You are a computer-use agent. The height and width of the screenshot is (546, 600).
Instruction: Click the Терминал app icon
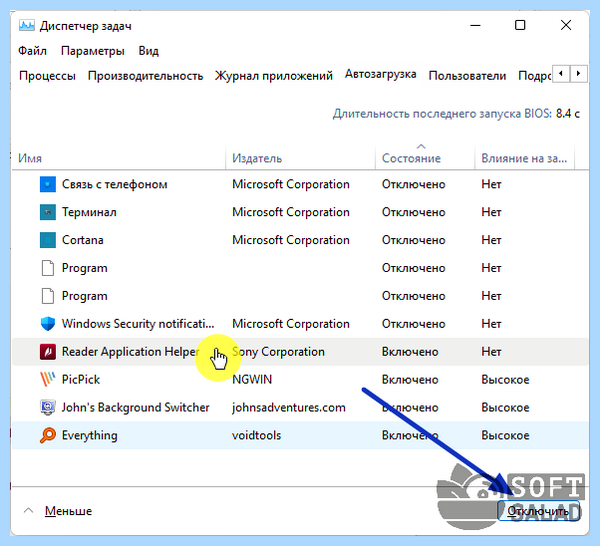coord(48,212)
